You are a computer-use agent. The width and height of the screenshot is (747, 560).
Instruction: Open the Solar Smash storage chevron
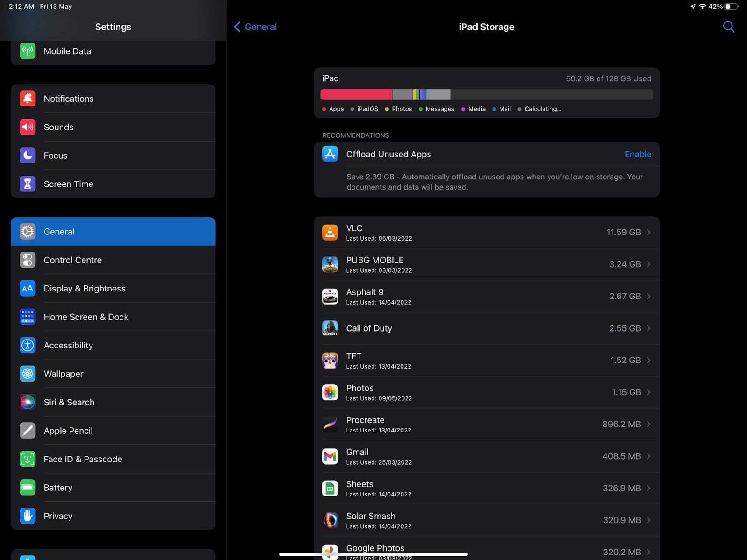pos(648,520)
